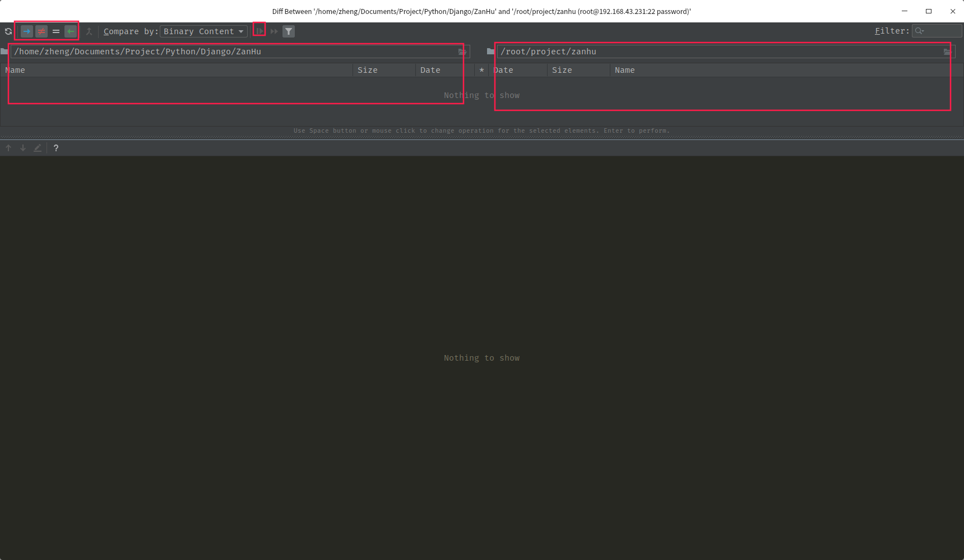Sort by left Date column header
Screen dimensions: 964x560
445,70
